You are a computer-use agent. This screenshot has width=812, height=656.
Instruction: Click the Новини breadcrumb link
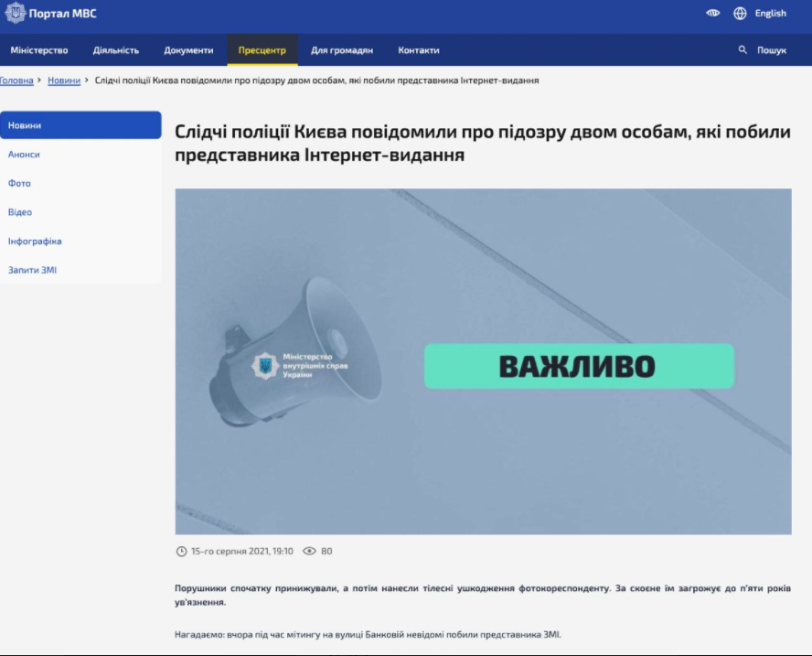pos(64,81)
